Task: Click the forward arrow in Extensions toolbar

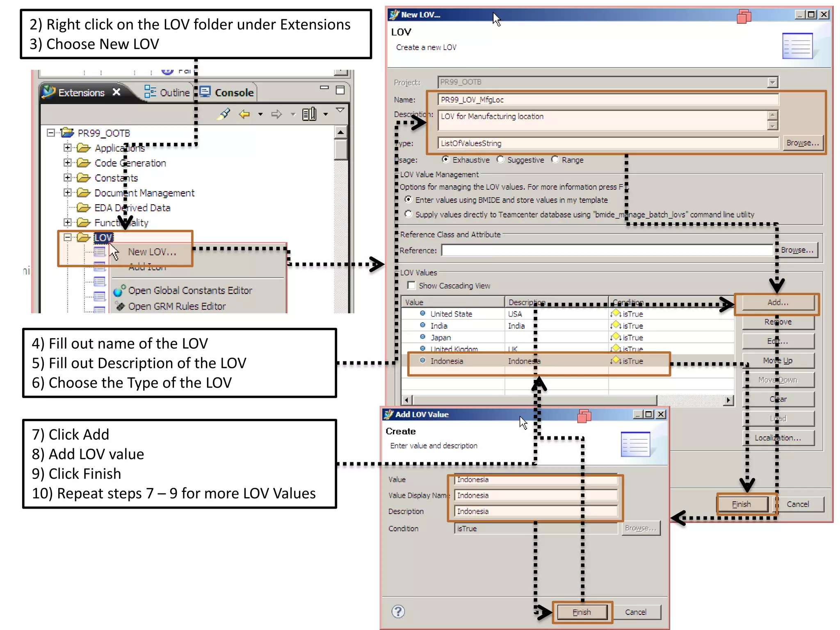Action: (x=276, y=114)
